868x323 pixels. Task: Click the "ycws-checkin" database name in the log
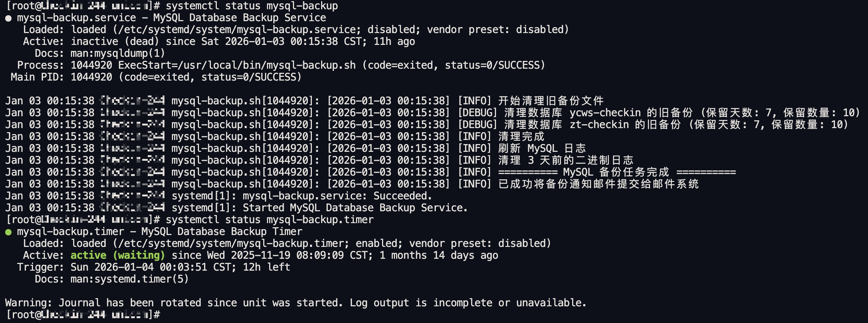pyautogui.click(x=605, y=113)
